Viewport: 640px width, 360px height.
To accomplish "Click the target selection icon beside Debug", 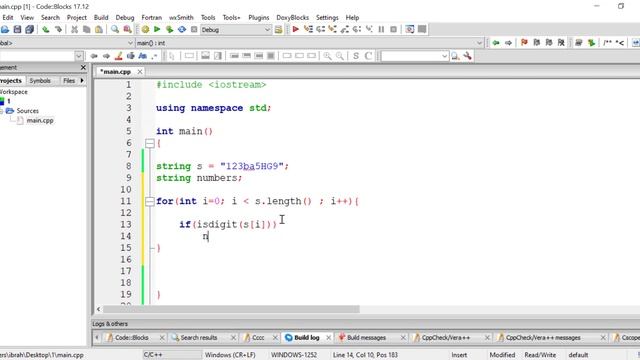I will pos(278,29).
